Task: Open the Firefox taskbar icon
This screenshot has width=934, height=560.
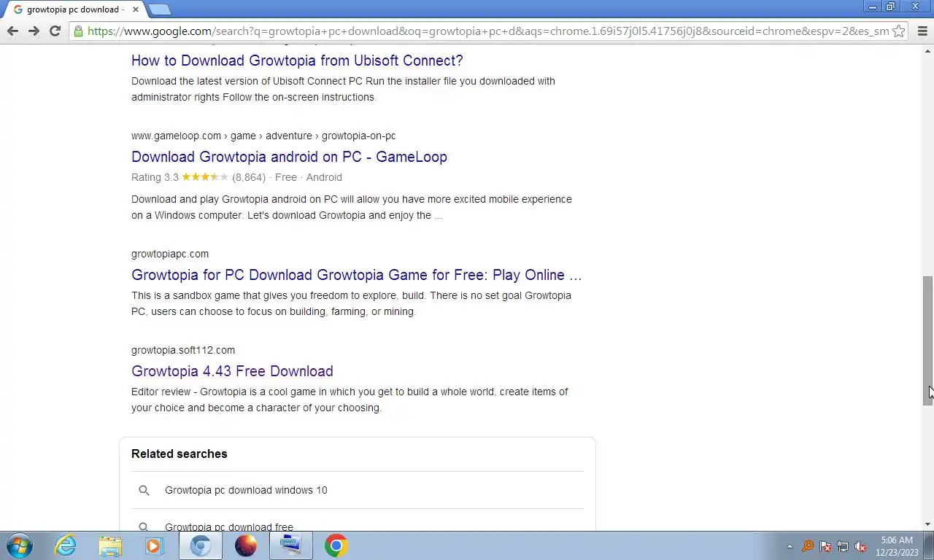Action: [x=246, y=545]
